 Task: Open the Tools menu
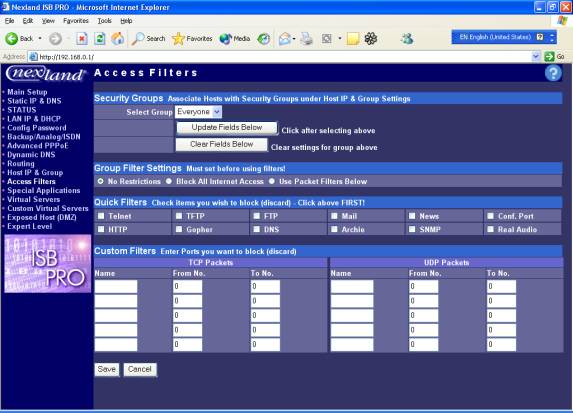click(x=105, y=21)
